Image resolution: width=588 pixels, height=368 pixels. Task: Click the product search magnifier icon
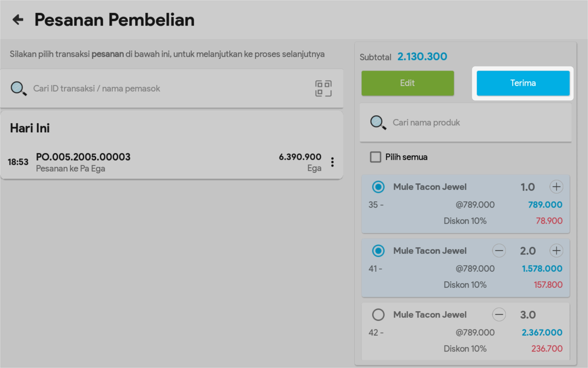tap(378, 122)
